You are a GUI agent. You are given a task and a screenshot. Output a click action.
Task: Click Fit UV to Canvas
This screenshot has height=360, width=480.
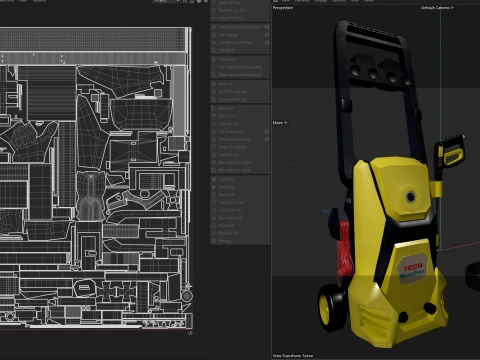[240, 92]
